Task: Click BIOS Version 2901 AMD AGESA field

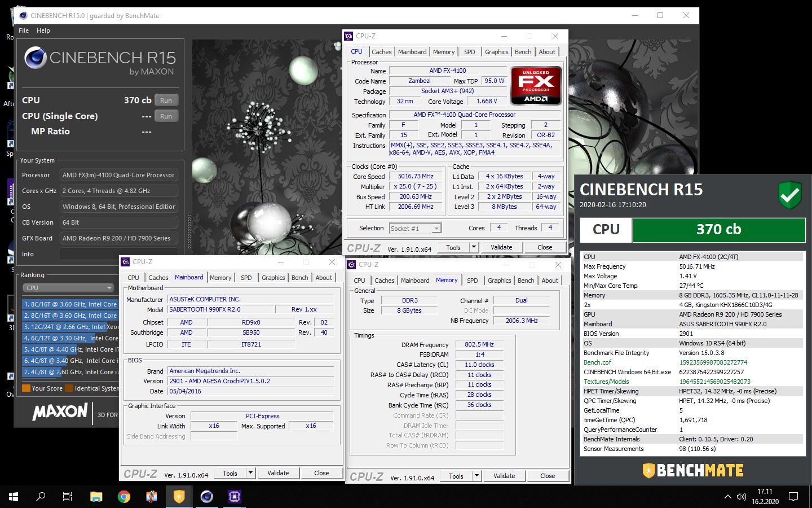Action: [251, 381]
